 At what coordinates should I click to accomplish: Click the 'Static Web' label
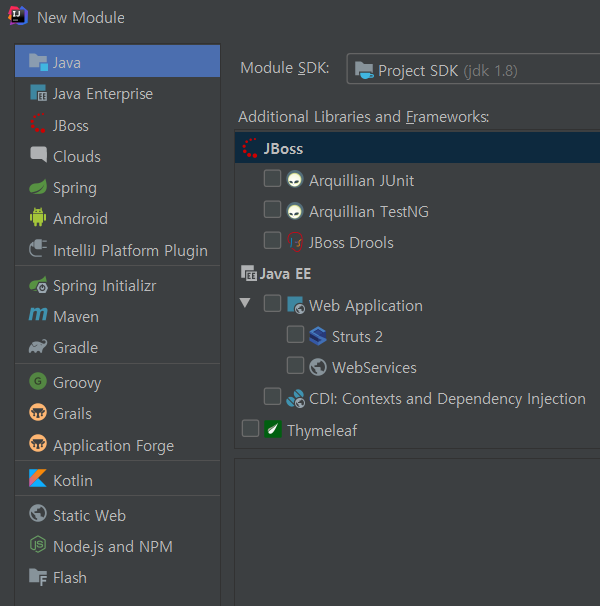point(89,516)
